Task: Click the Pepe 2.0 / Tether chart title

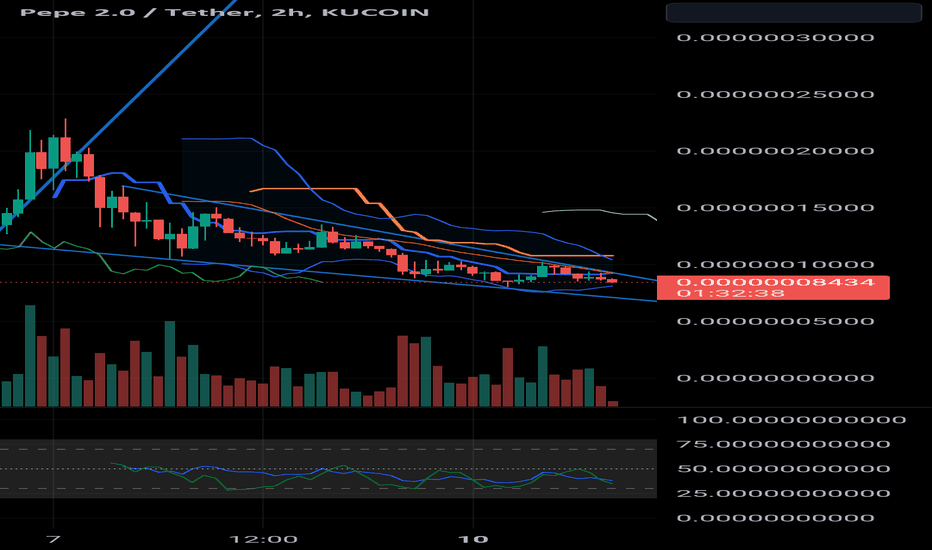Action: click(224, 12)
